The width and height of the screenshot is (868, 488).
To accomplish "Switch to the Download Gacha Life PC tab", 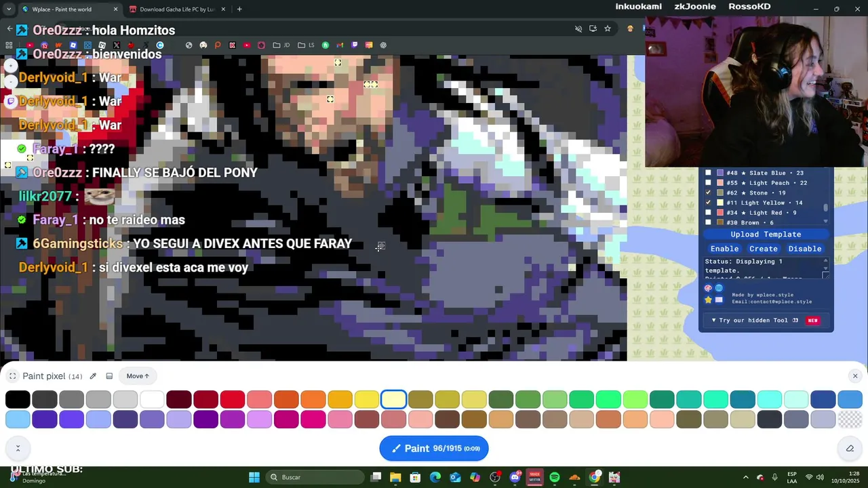I will [176, 9].
